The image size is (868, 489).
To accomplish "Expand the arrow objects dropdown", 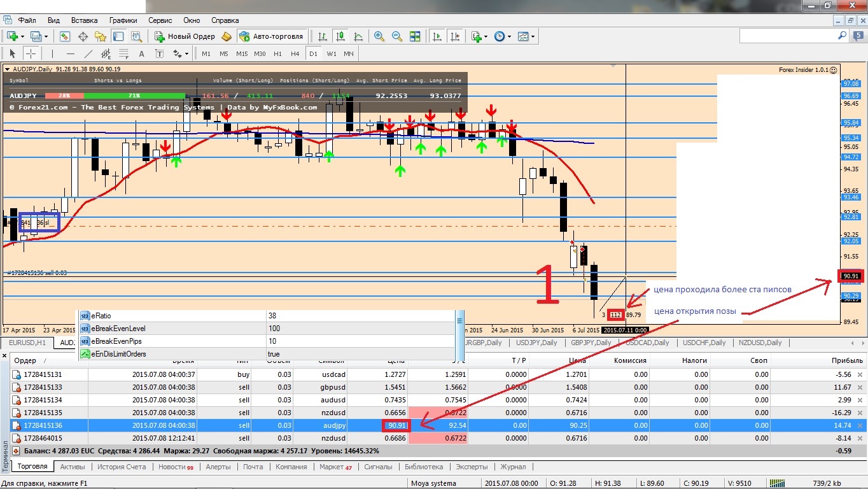I will pyautogui.click(x=186, y=53).
